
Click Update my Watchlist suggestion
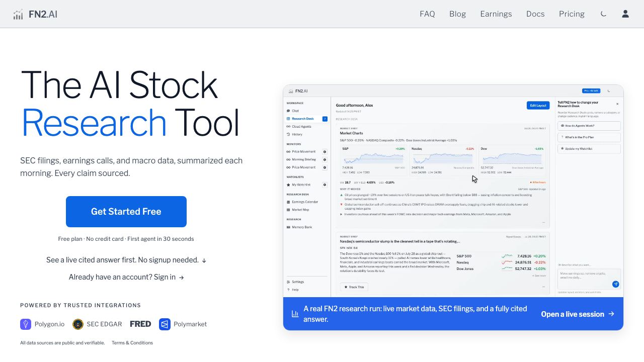589,149
